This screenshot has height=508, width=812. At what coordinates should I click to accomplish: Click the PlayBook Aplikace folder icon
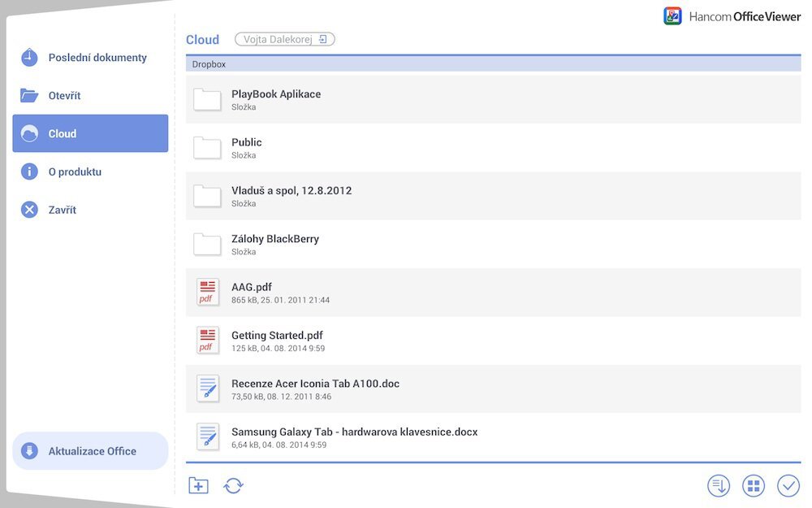[x=207, y=99]
